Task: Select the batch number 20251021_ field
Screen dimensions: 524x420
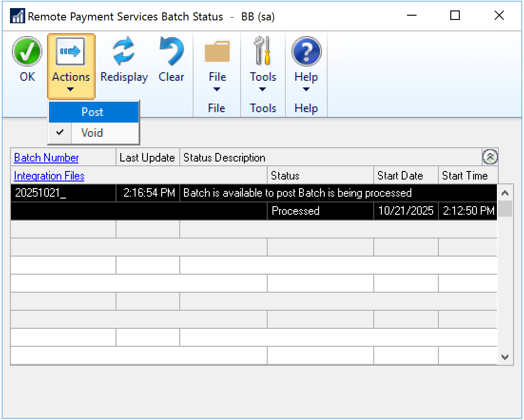Action: click(63, 193)
